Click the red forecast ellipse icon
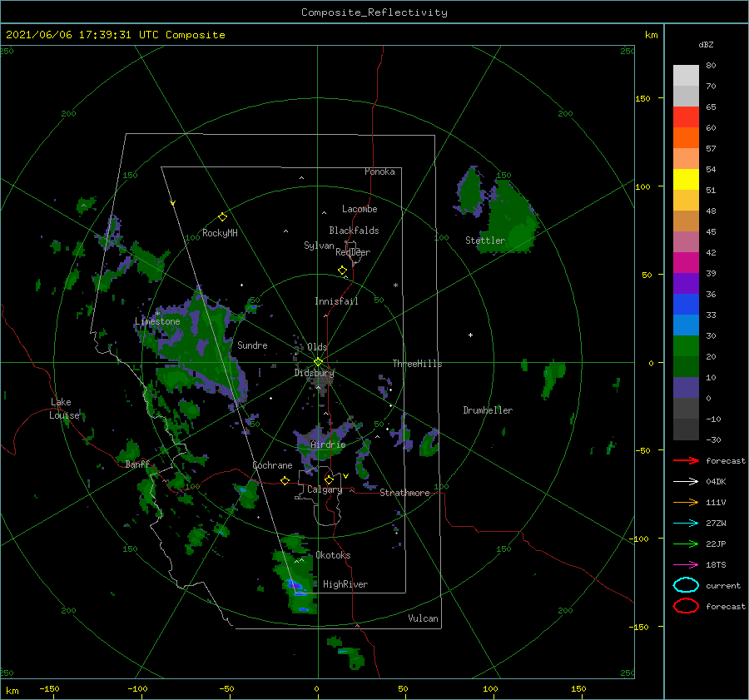The image size is (749, 700). [686, 606]
